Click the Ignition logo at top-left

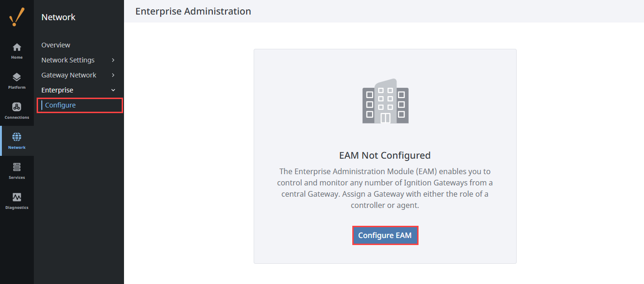point(16,17)
